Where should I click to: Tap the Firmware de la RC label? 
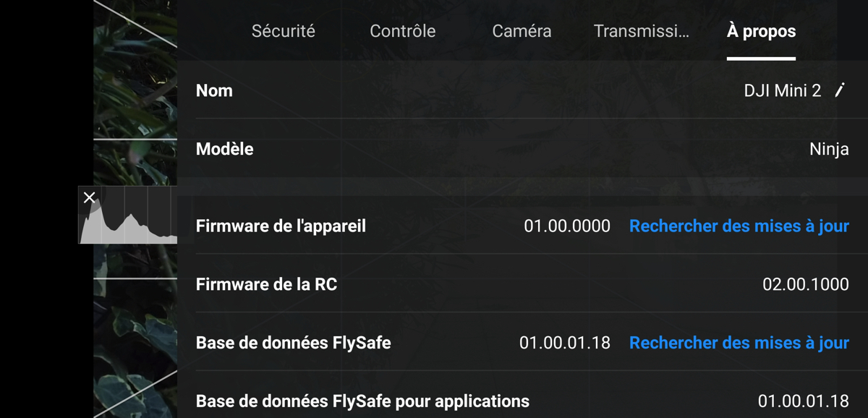(266, 285)
